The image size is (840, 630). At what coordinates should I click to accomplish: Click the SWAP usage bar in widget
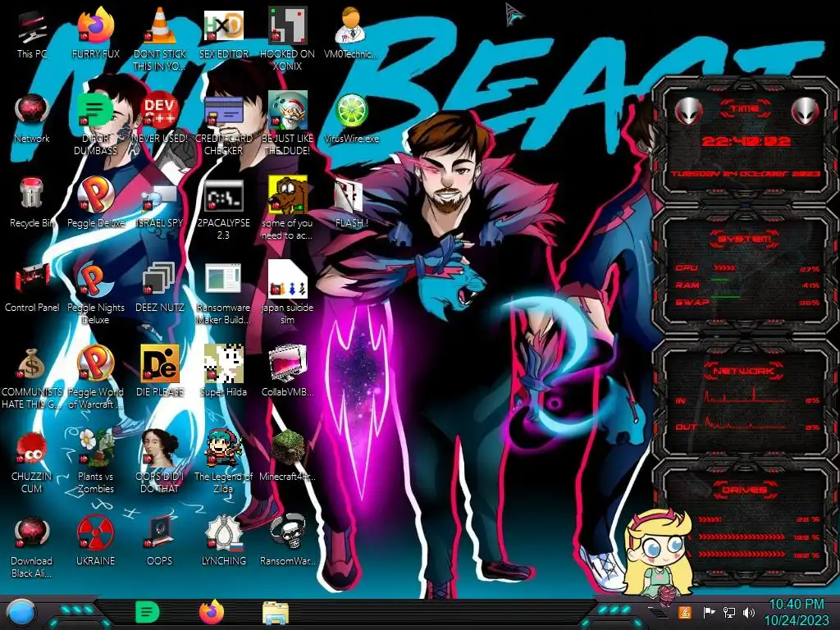[725, 297]
